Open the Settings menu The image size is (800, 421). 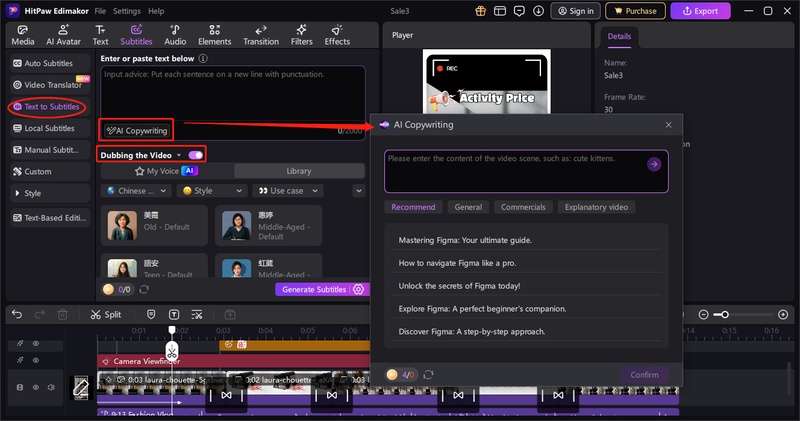coord(127,11)
